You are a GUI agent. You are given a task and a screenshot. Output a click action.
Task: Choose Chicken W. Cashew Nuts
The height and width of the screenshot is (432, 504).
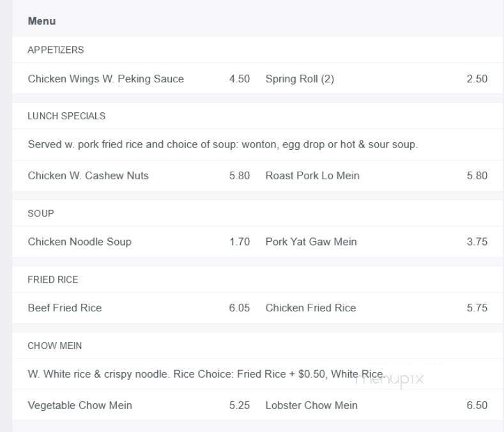(x=88, y=175)
